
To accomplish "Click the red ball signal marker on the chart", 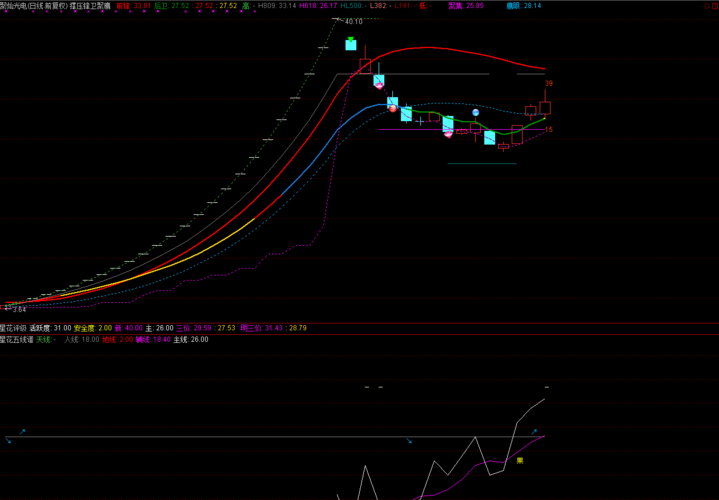I will pos(393,108).
